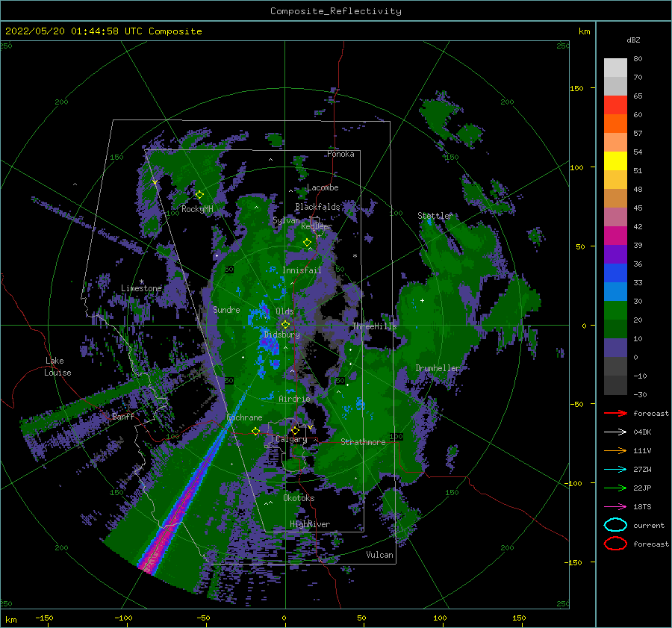Click the Drumheller city label

(438, 368)
